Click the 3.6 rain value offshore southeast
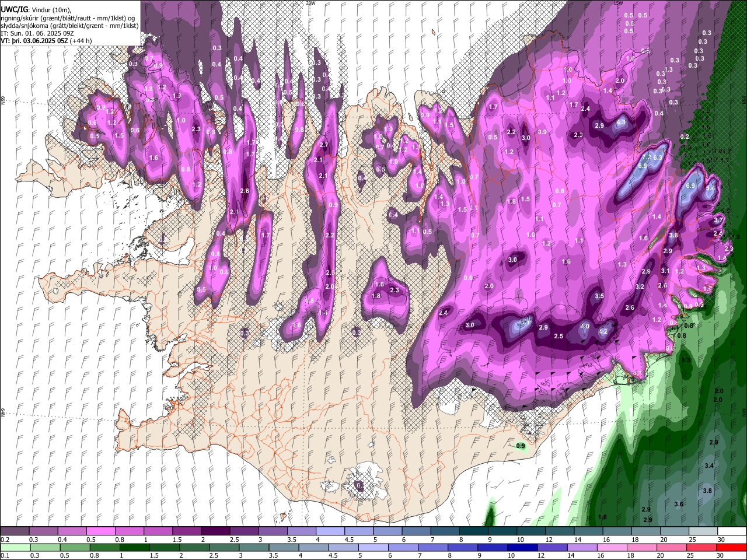The image size is (747, 560). [679, 504]
